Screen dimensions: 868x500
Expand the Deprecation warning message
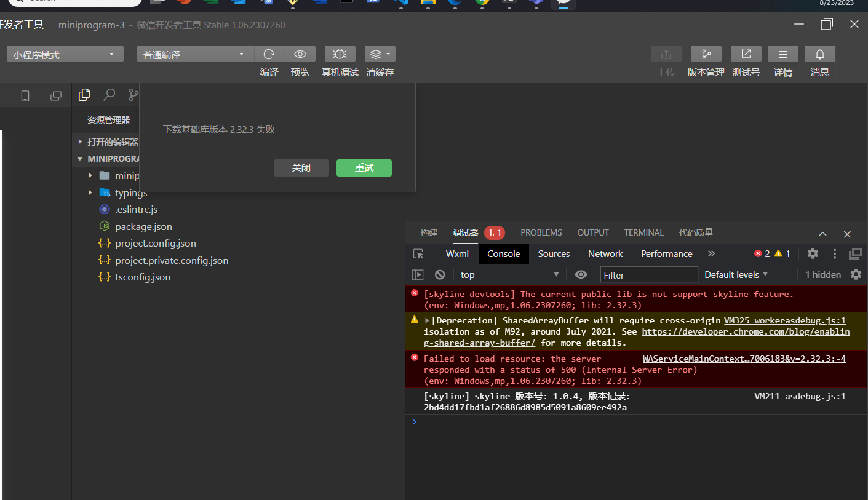pyautogui.click(x=428, y=320)
